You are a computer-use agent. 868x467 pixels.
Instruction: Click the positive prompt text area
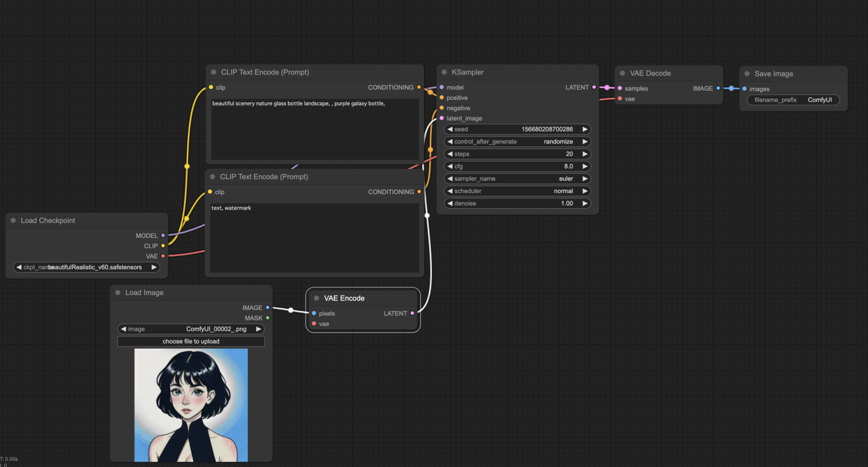(315, 130)
